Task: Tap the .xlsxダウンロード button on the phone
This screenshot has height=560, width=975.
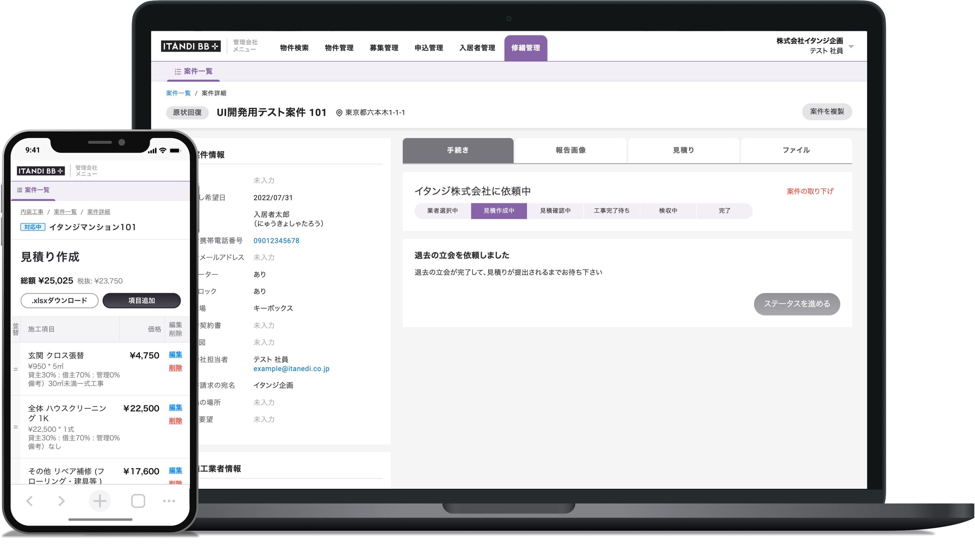Action: (x=60, y=301)
